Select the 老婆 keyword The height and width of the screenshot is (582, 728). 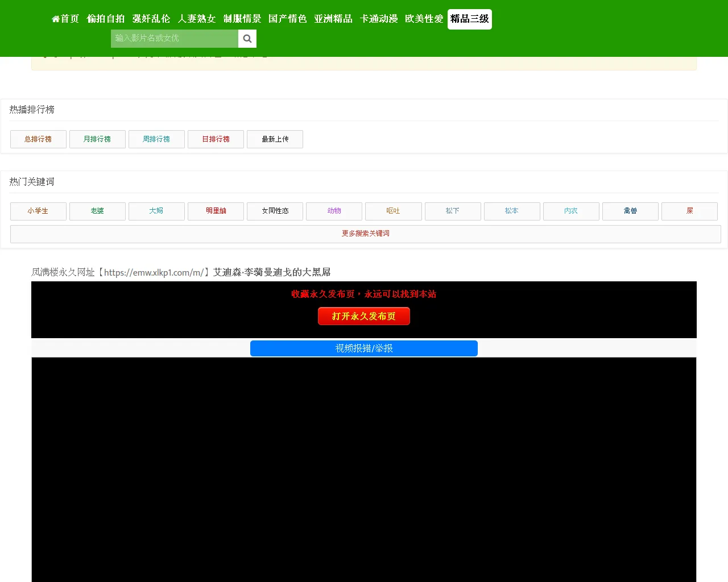pyautogui.click(x=97, y=211)
